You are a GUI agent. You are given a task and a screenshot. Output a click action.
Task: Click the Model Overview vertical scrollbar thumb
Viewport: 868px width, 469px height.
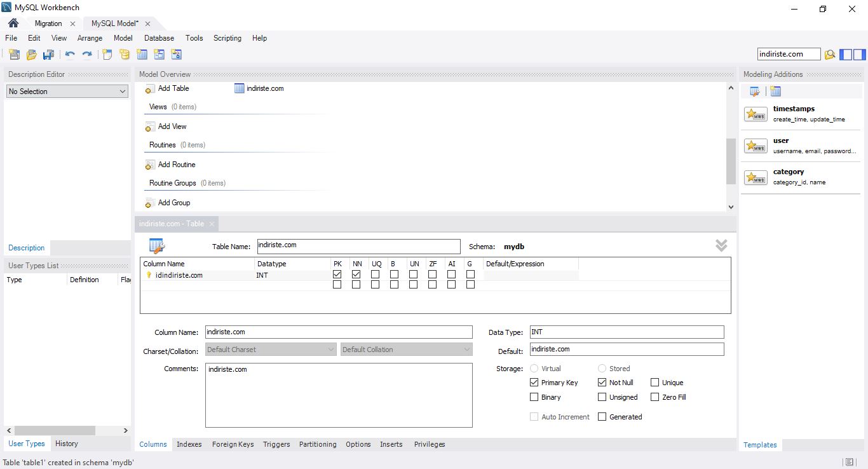pyautogui.click(x=731, y=161)
